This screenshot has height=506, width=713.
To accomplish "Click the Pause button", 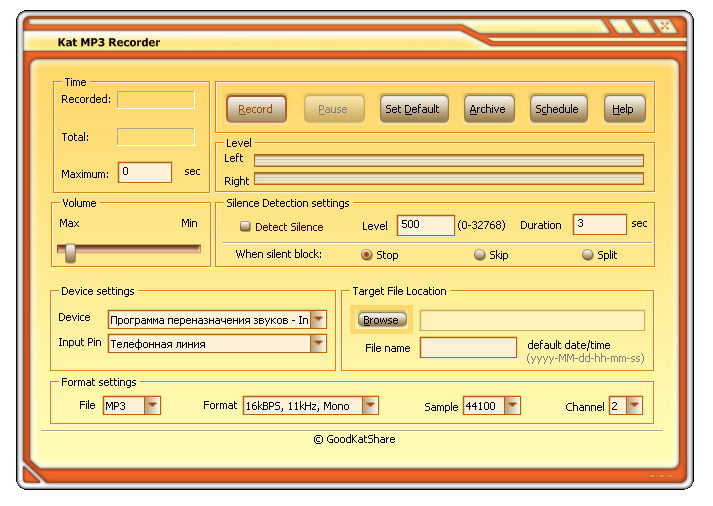I will pyautogui.click(x=334, y=109).
